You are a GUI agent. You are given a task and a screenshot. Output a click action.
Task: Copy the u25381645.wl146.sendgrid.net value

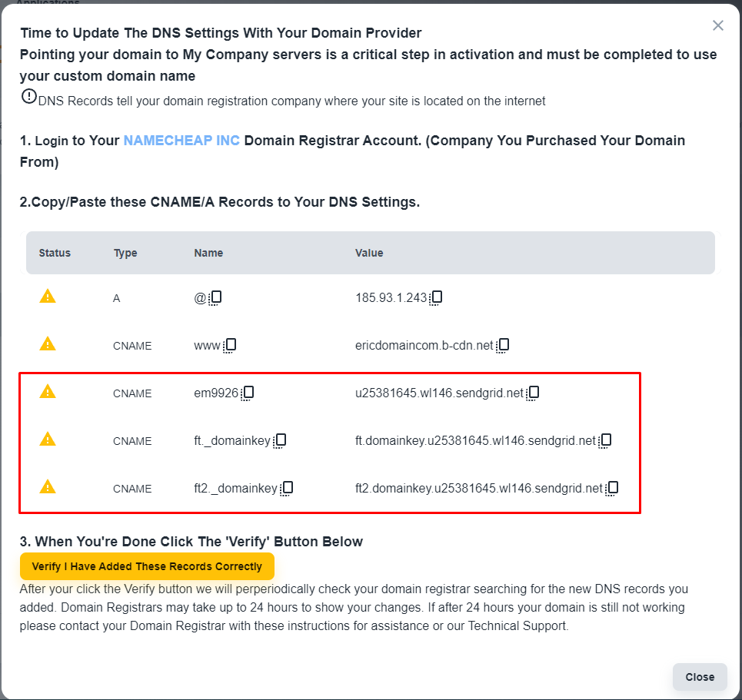533,393
